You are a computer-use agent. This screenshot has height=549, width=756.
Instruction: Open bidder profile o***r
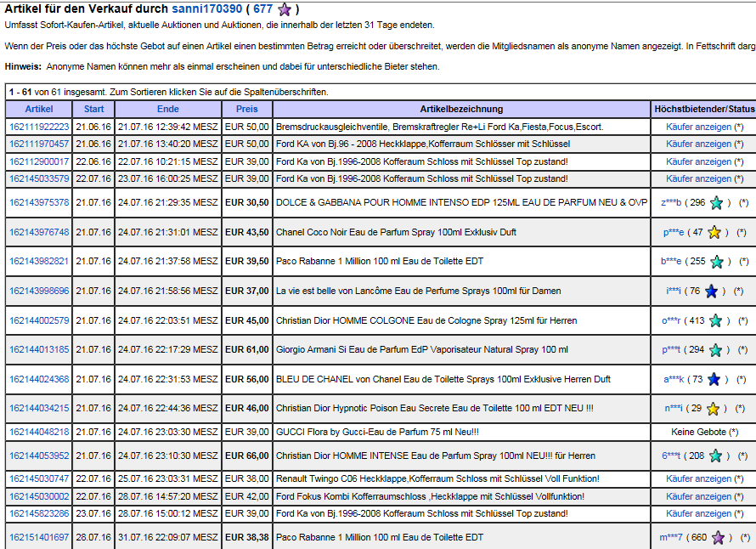click(x=671, y=320)
